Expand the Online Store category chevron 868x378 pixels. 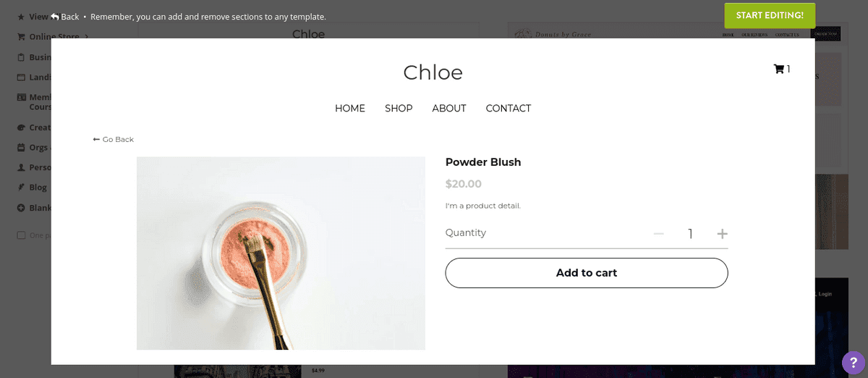(x=86, y=37)
